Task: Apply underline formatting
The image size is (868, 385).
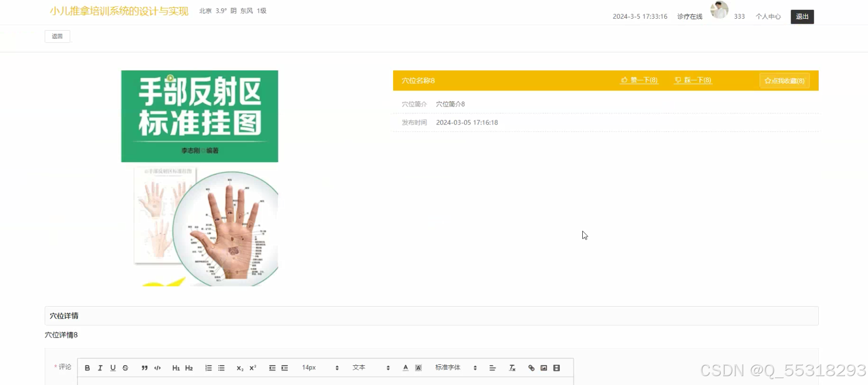Action: [113, 368]
